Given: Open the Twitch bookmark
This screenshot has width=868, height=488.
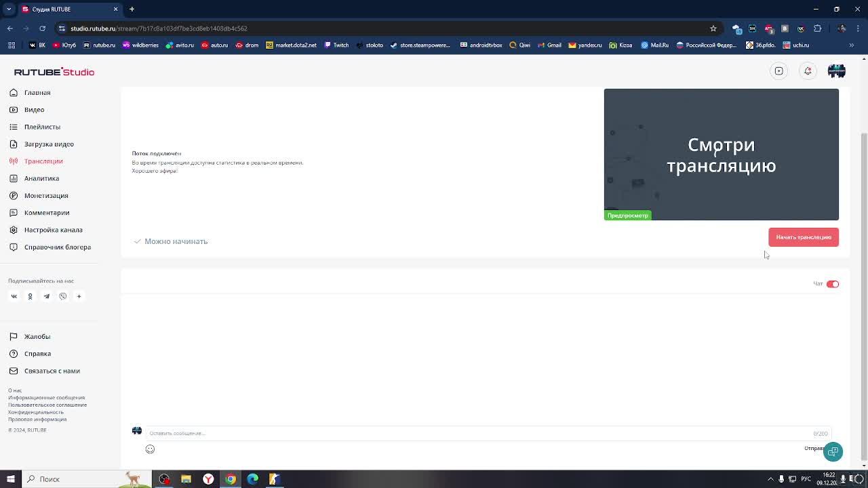Looking at the screenshot, I should click(336, 45).
